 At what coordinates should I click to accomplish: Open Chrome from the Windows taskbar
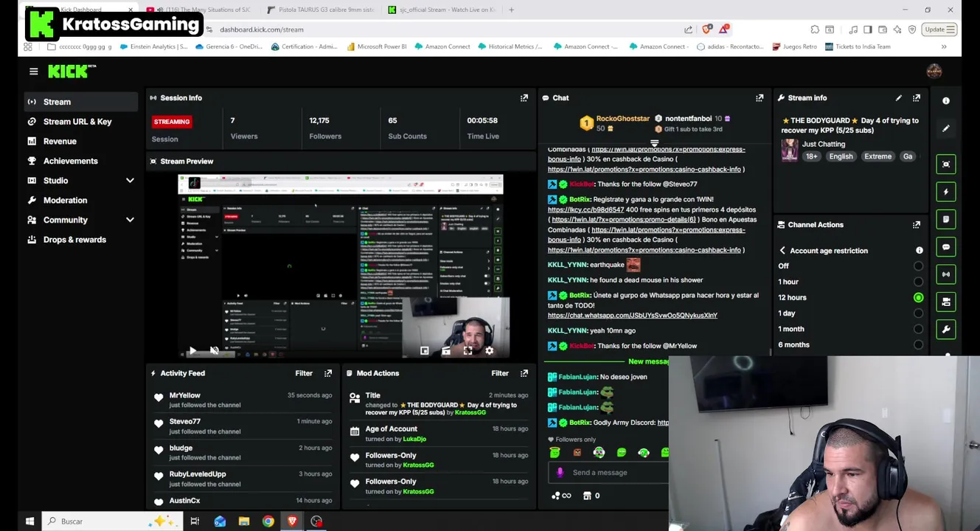coord(268,521)
